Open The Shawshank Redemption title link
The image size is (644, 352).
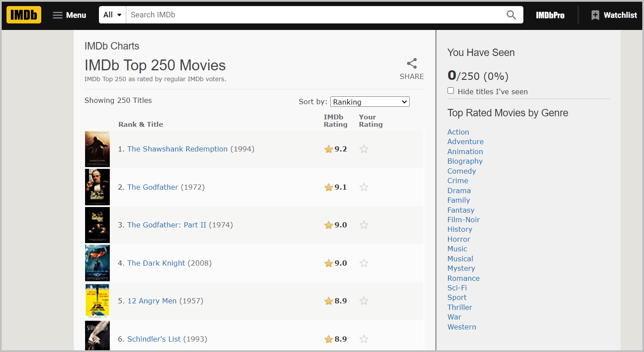click(177, 149)
